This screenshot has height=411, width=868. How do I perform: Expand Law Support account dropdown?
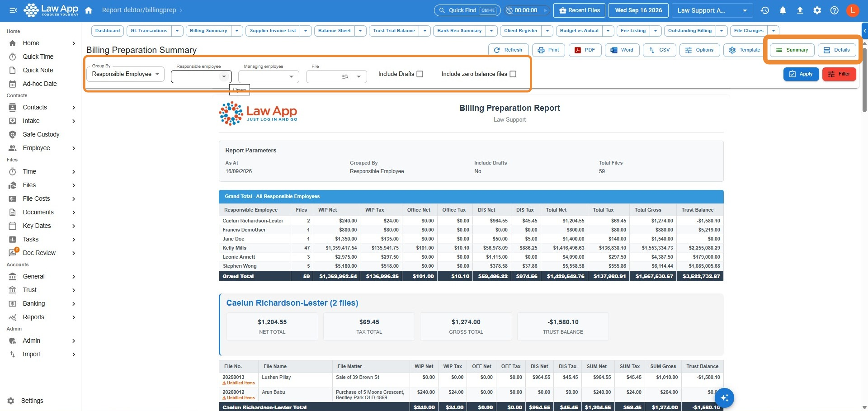tap(712, 10)
